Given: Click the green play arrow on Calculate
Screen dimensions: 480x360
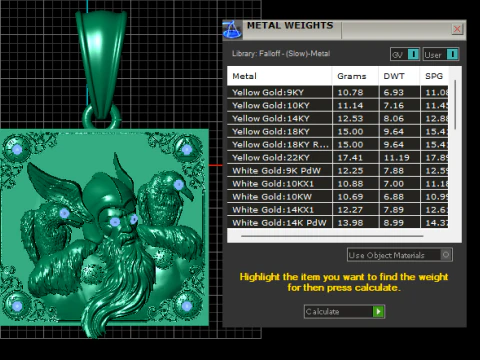Looking at the screenshot, I should point(378,312).
